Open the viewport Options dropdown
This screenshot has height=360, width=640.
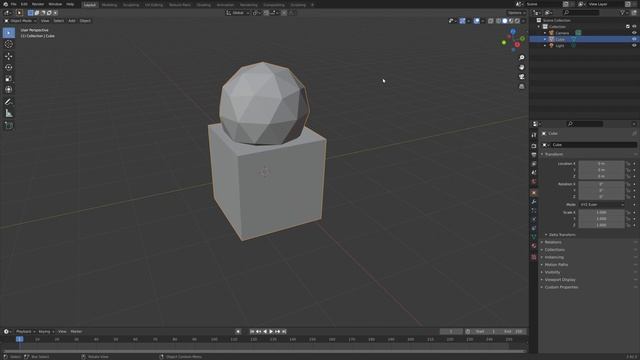point(516,13)
